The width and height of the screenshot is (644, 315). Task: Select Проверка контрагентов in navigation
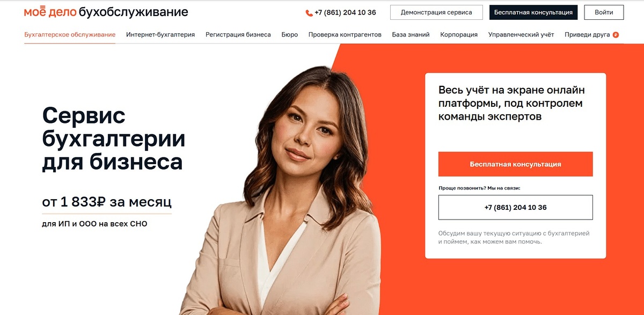345,34
